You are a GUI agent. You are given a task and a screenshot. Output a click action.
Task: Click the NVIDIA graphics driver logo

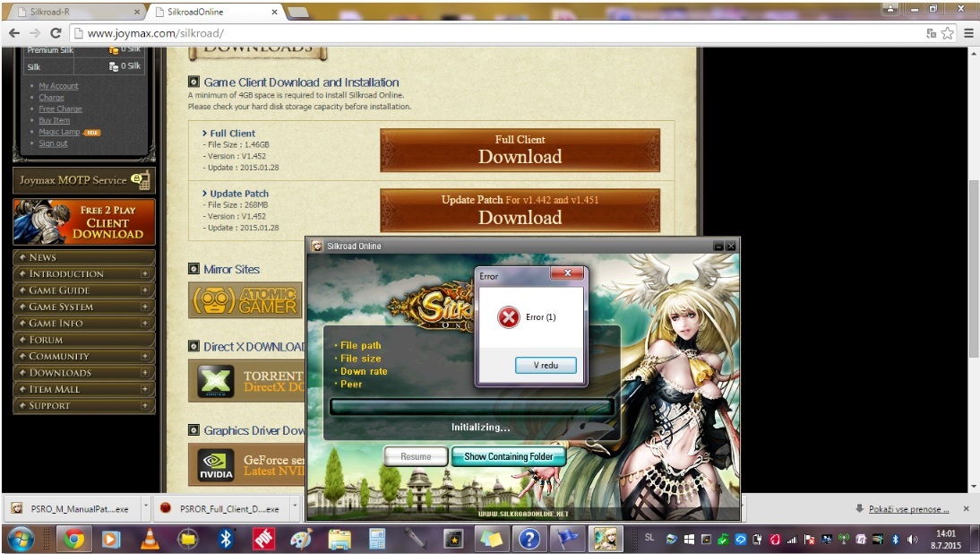pos(216,465)
